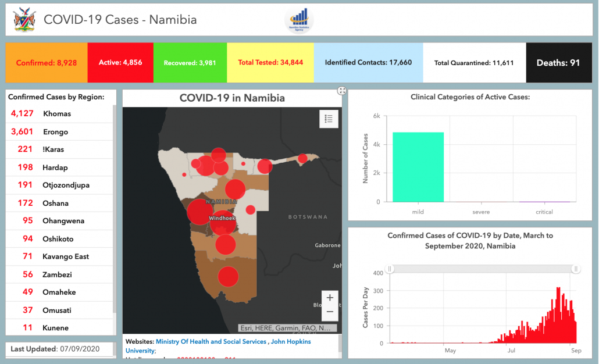Zoom out on the Namibia map
The width and height of the screenshot is (599, 364).
(x=330, y=312)
